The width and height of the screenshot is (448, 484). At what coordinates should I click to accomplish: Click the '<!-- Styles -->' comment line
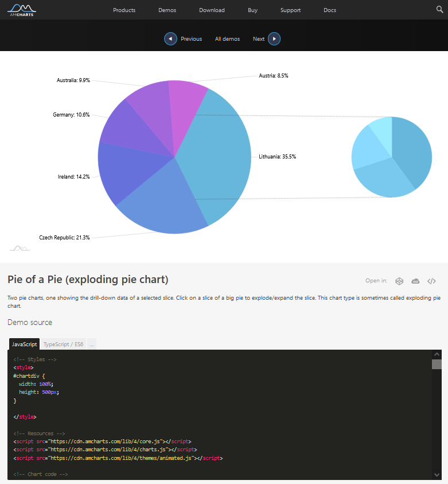tap(35, 359)
